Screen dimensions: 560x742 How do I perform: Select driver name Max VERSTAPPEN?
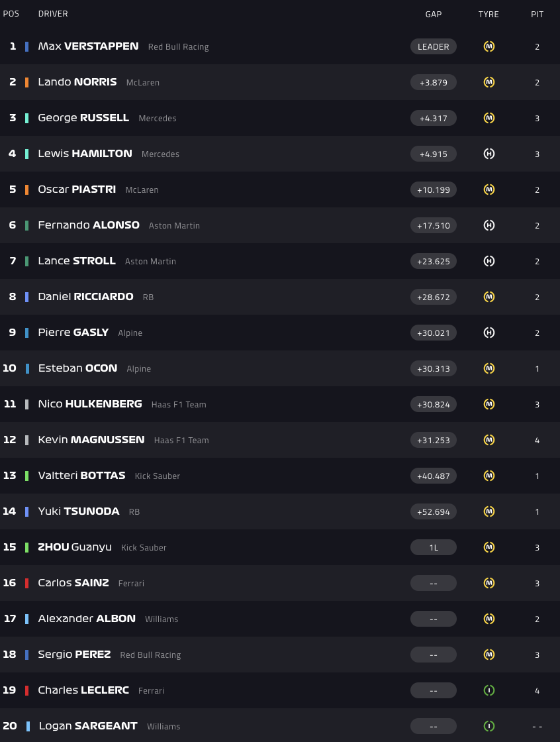click(x=88, y=46)
